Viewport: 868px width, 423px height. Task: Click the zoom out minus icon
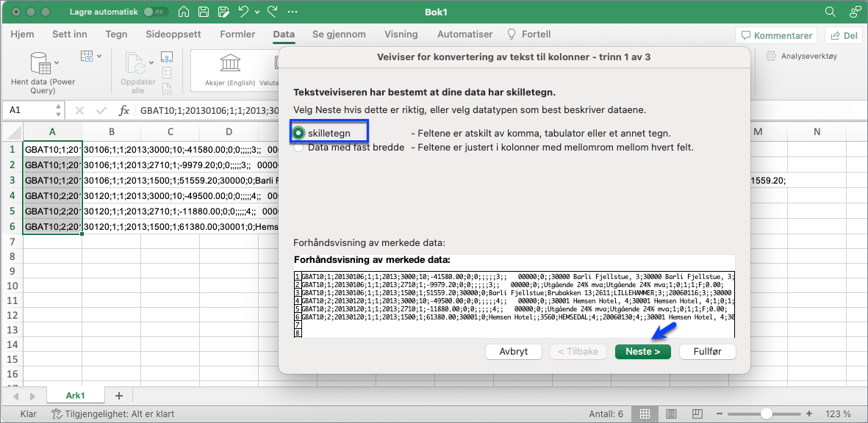tap(719, 413)
